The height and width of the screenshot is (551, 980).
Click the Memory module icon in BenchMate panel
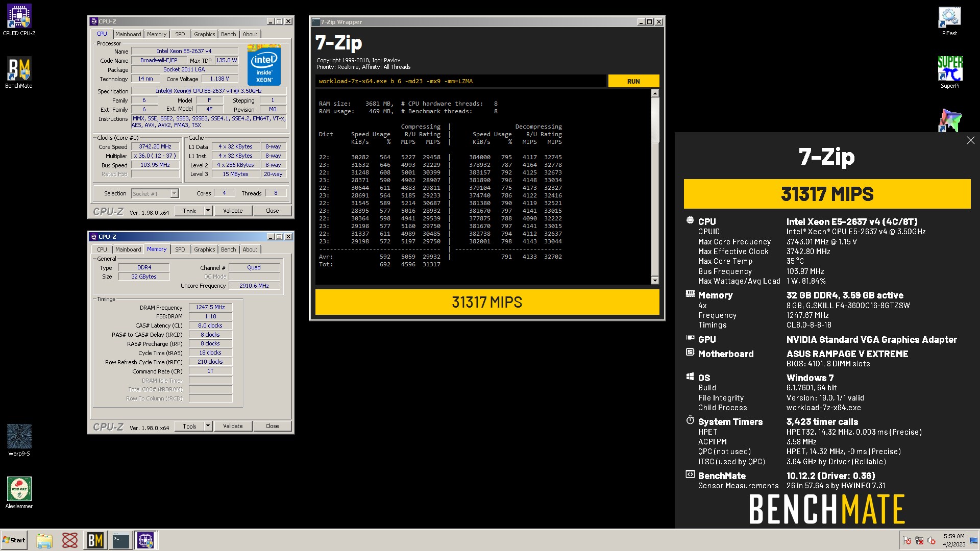(690, 294)
